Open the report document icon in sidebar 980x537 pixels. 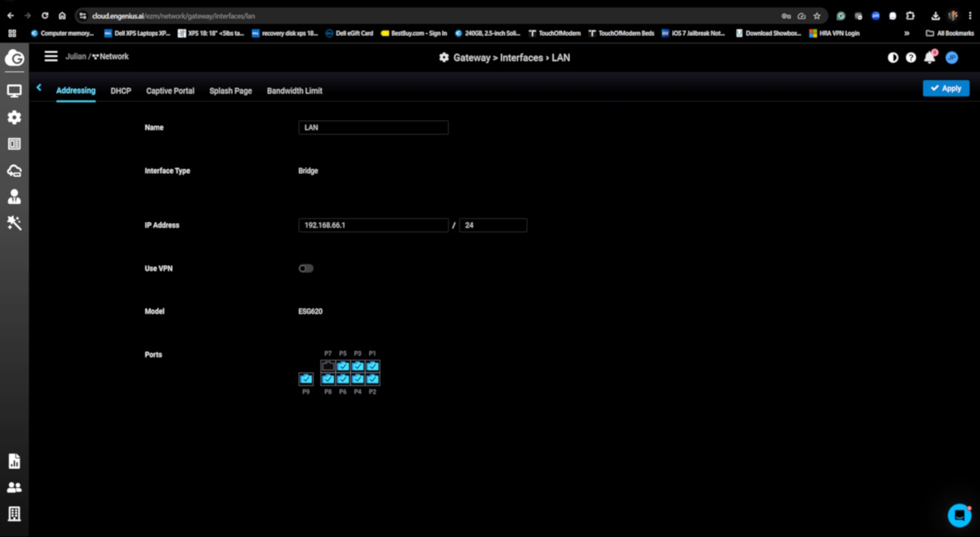coord(14,461)
